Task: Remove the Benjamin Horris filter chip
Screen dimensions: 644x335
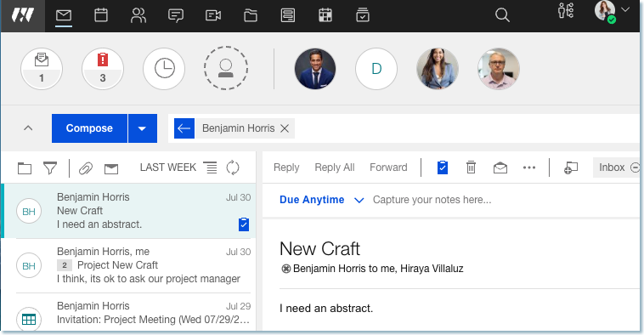Action: coord(285,128)
